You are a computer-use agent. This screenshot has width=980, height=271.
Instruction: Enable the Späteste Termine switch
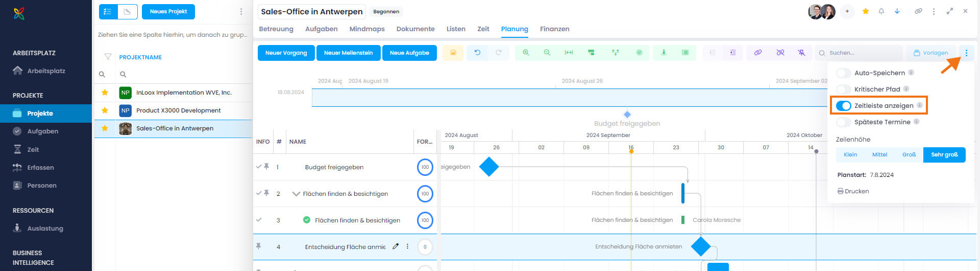(844, 122)
